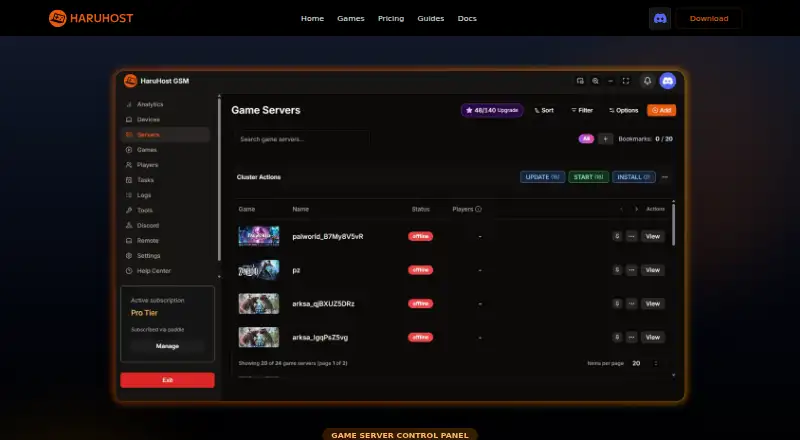
Task: Open Games in website navigation
Action: tap(351, 18)
